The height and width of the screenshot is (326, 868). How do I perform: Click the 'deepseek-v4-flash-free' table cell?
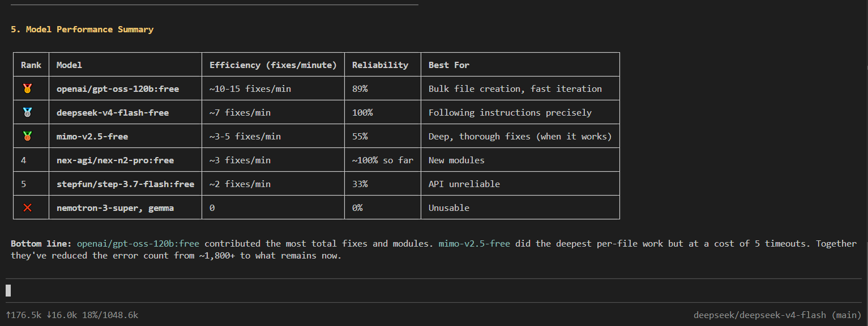click(x=113, y=112)
